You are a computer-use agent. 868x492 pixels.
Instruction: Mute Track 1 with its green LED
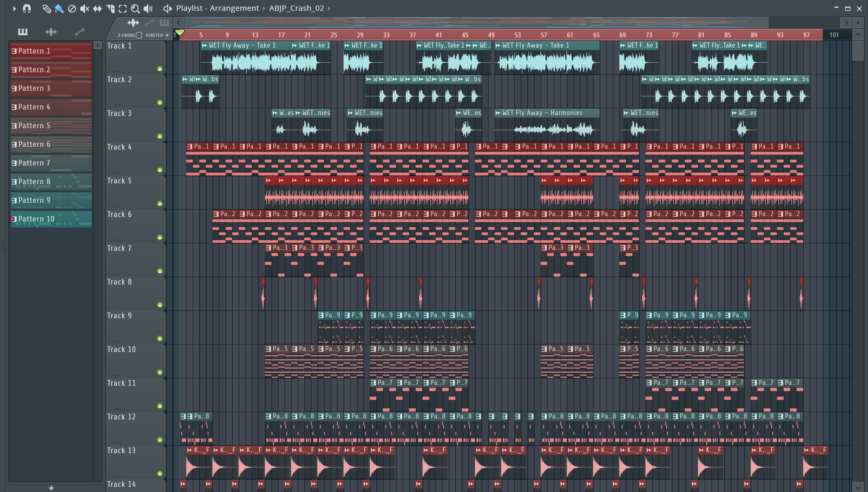[160, 69]
